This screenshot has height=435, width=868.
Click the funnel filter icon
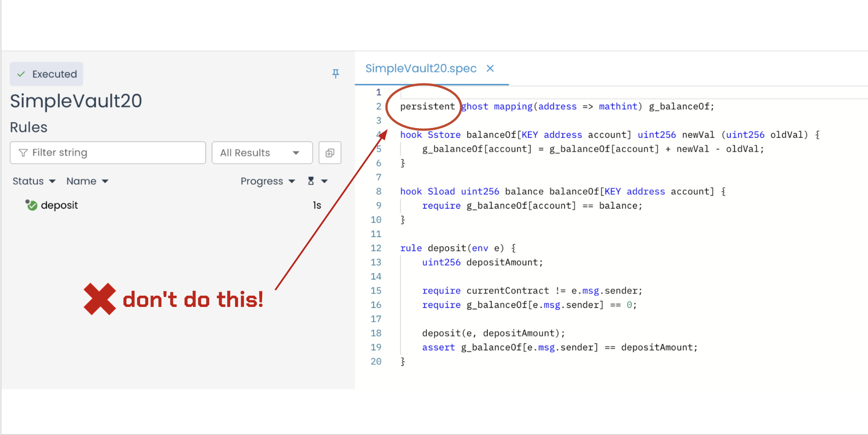[23, 153]
